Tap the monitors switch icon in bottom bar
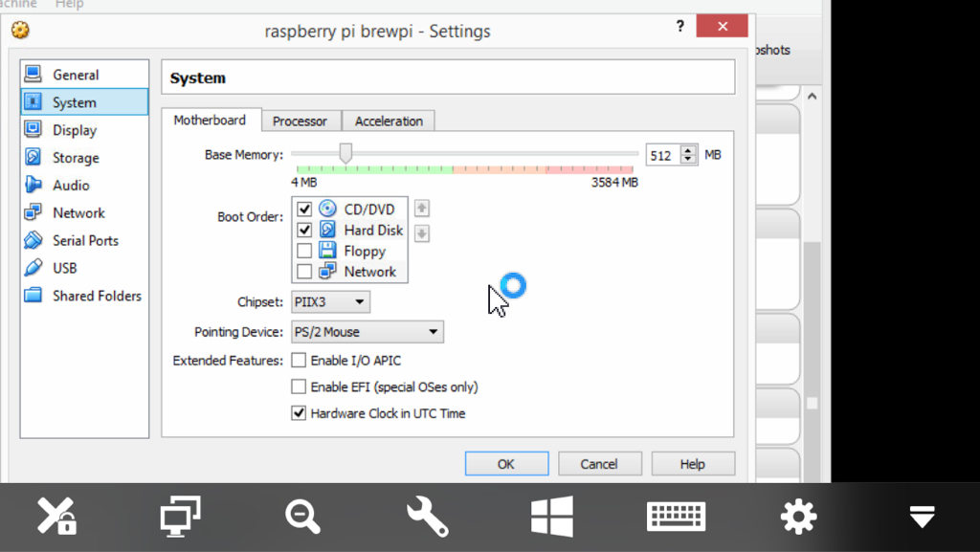This screenshot has width=980, height=552. pos(180,517)
